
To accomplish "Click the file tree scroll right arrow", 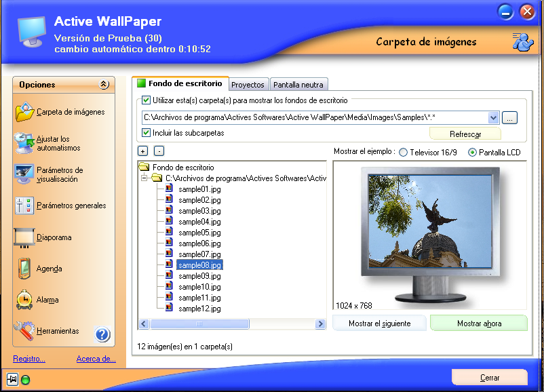I will click(x=321, y=324).
